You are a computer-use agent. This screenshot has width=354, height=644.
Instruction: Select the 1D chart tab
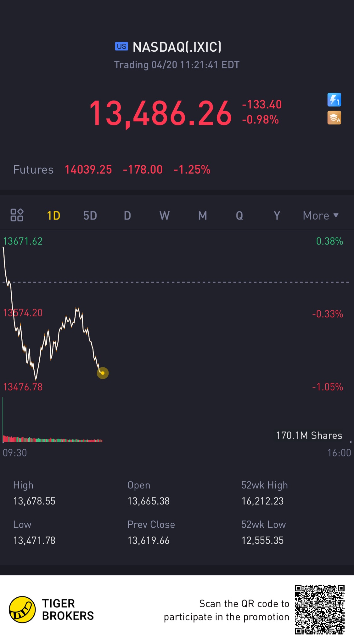[53, 216]
